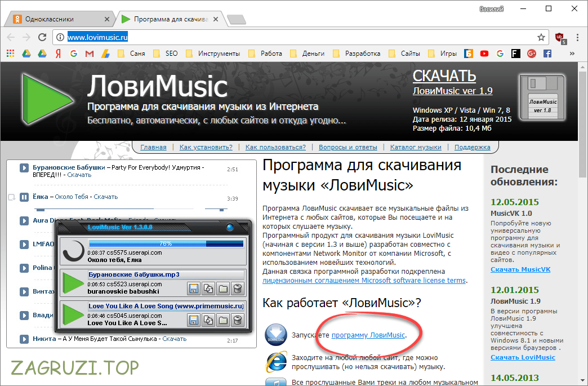Open the Главная menu link
This screenshot has height=386, width=588.
pyautogui.click(x=153, y=147)
